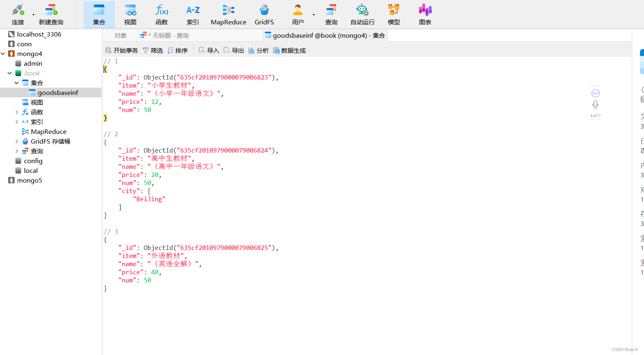644x355 pixels.
Task: Click the Sort (排序) button
Action: click(x=177, y=50)
